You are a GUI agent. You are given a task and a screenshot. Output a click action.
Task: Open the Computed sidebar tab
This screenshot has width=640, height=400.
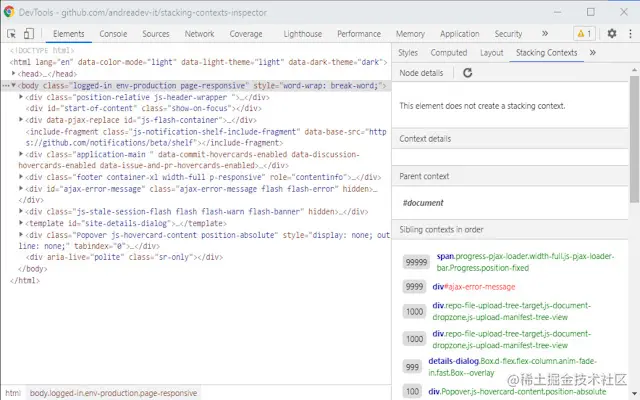448,52
